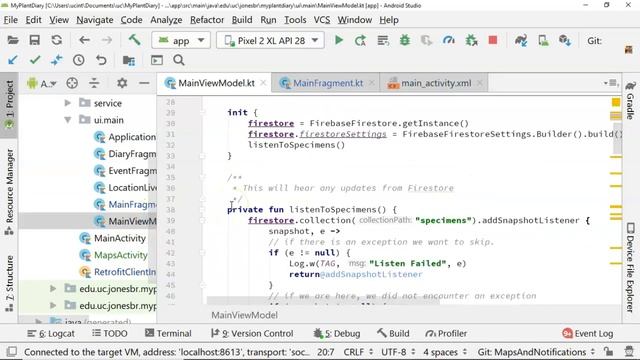Image resolution: width=640 pixels, height=360 pixels.
Task: Toggle the read-only lock icon in status bar
Action: (x=609, y=351)
